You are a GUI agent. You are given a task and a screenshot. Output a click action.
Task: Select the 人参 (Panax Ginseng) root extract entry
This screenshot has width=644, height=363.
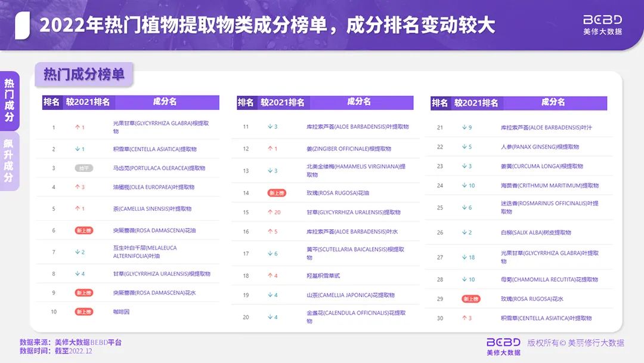pos(540,147)
